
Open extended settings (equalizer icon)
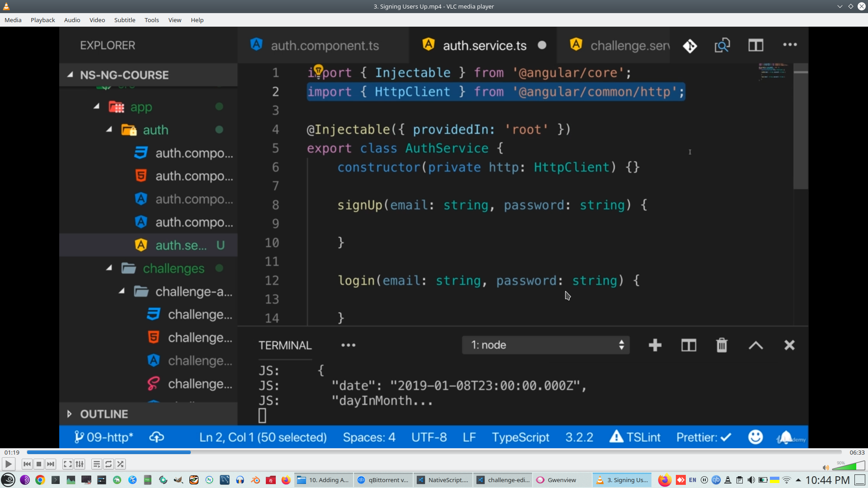pyautogui.click(x=80, y=464)
